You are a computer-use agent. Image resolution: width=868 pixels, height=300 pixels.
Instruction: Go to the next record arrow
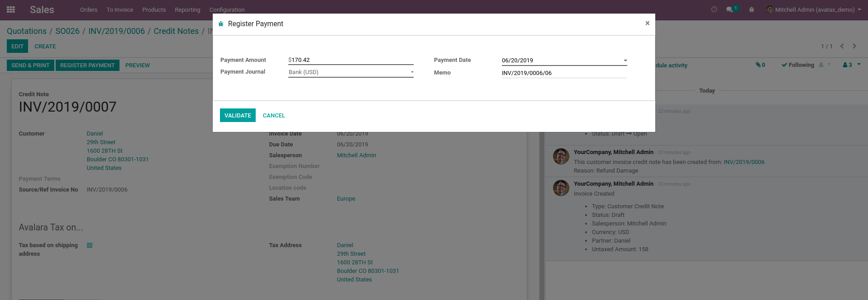tap(854, 46)
